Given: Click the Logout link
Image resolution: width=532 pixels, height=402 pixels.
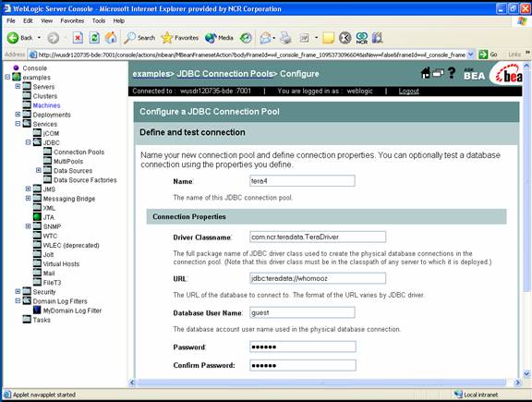Looking at the screenshot, I should pos(409,91).
